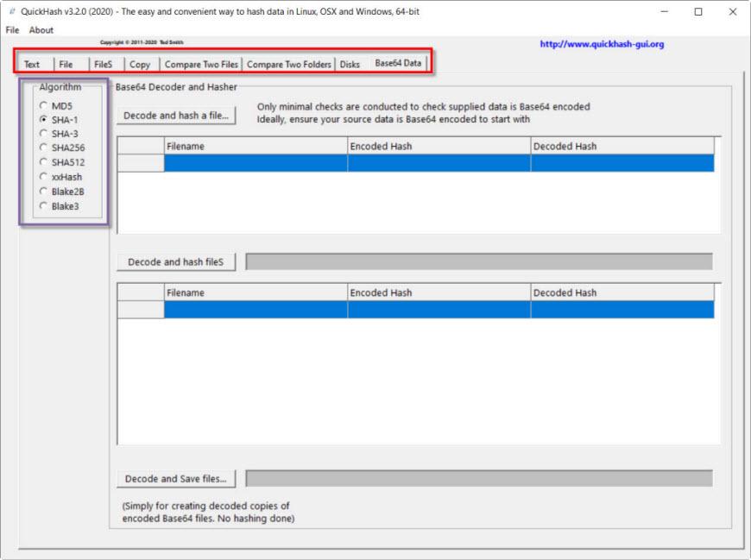Click the Encoded Hash header in upper table

click(x=439, y=146)
